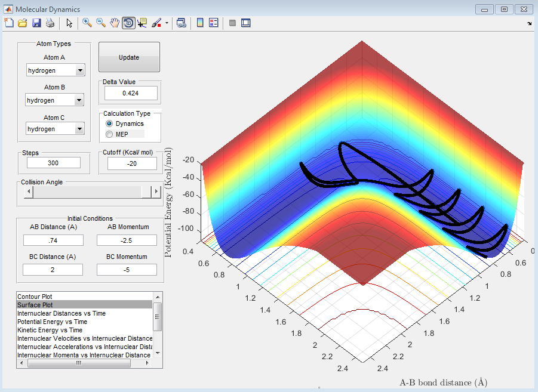Open the Atom A element dropdown
The width and height of the screenshot is (538, 392).
80,70
